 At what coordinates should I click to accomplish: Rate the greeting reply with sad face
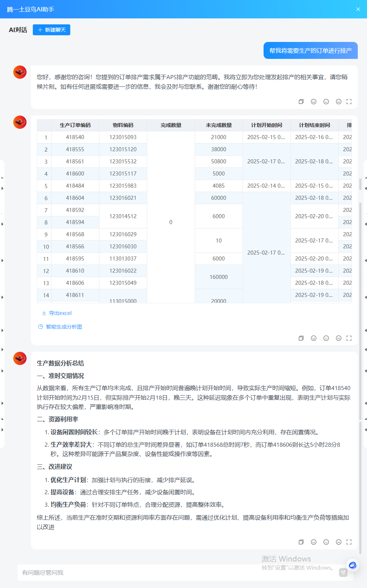tap(339, 102)
